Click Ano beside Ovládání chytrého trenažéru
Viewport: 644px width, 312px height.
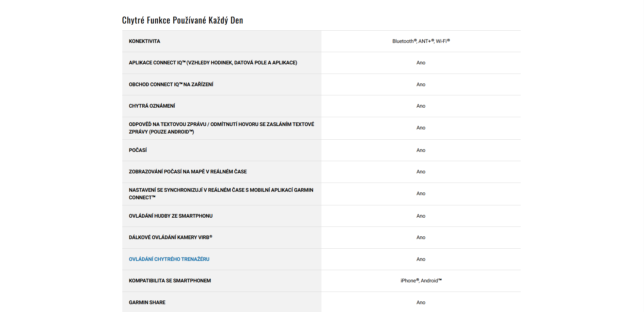click(x=421, y=259)
